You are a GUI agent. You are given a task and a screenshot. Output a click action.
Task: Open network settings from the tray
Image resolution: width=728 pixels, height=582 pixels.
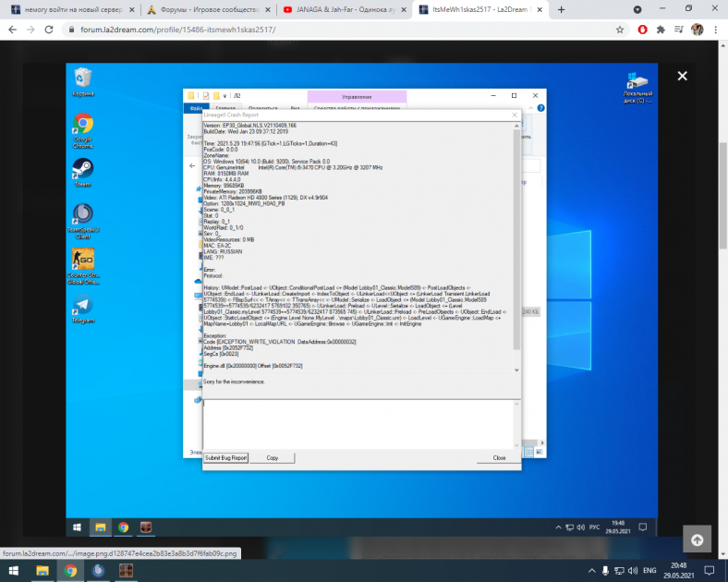[x=619, y=570]
